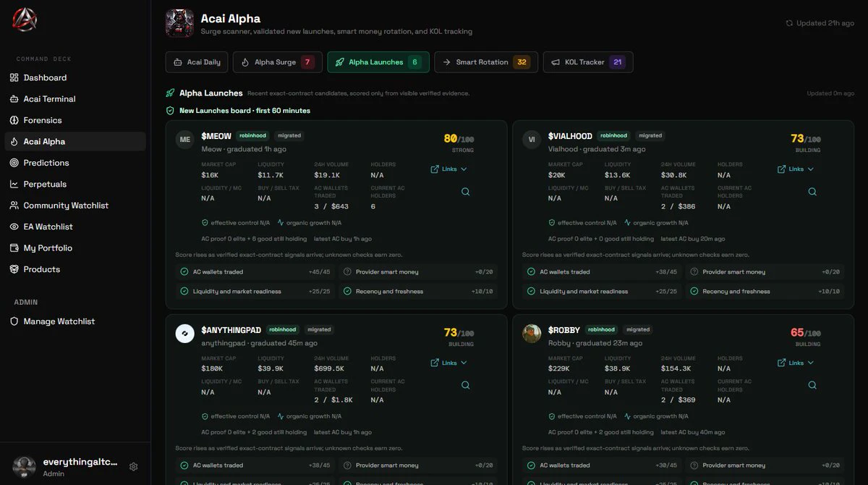Click magnifier icon on $ANYTHINGPAD card
The width and height of the screenshot is (868, 485).
click(466, 385)
